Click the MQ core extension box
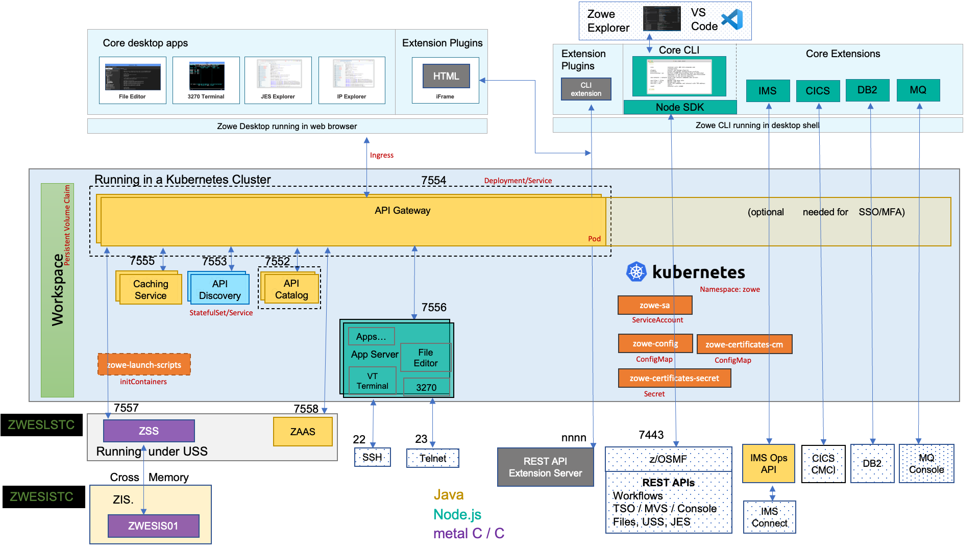The width and height of the screenshot is (980, 551). coord(918,90)
